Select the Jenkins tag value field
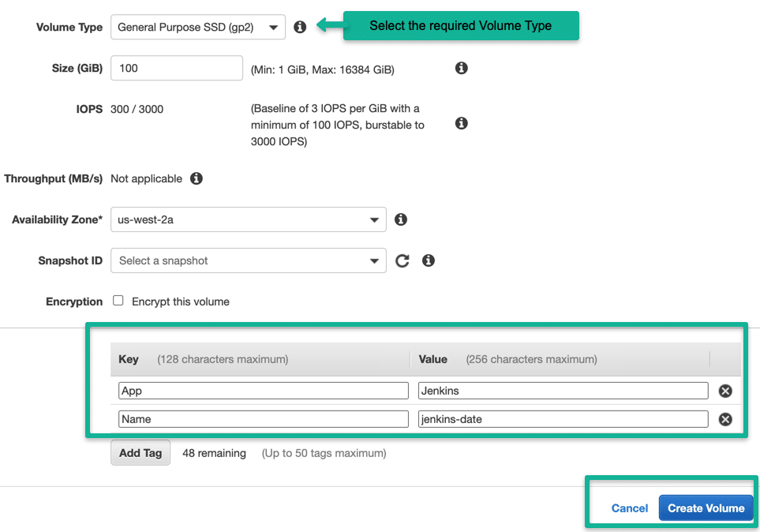The image size is (760, 532). click(x=562, y=390)
